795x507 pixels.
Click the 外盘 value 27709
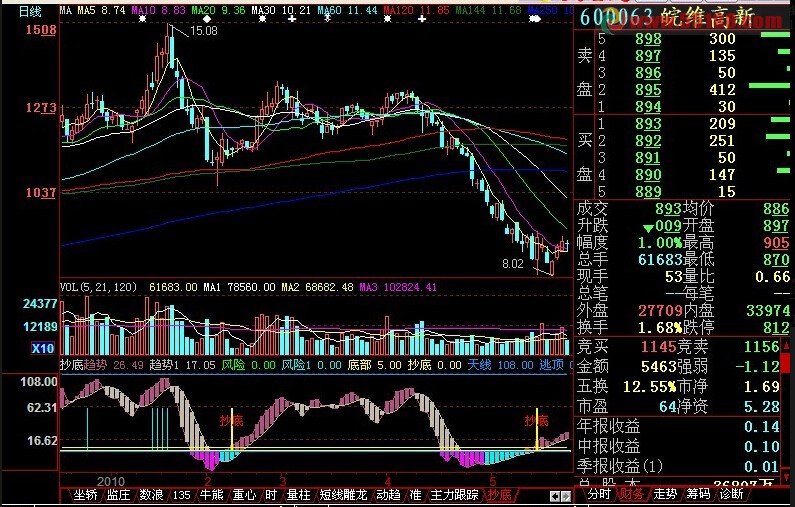pyautogui.click(x=660, y=310)
